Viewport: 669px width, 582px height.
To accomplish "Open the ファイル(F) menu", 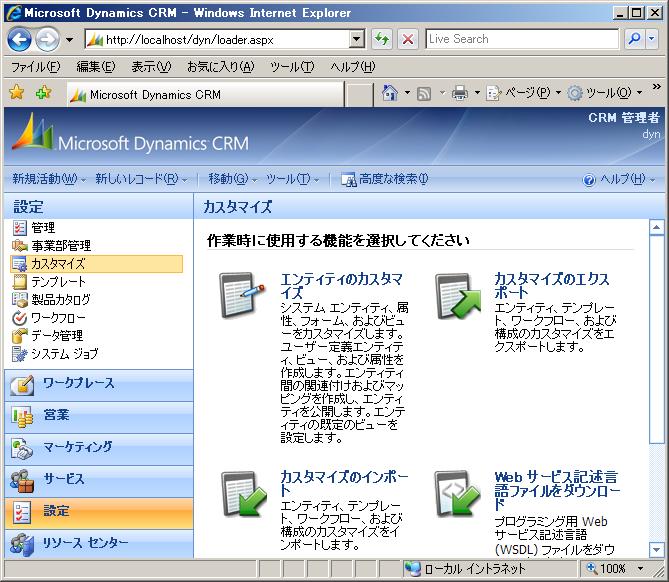I will tap(35, 67).
